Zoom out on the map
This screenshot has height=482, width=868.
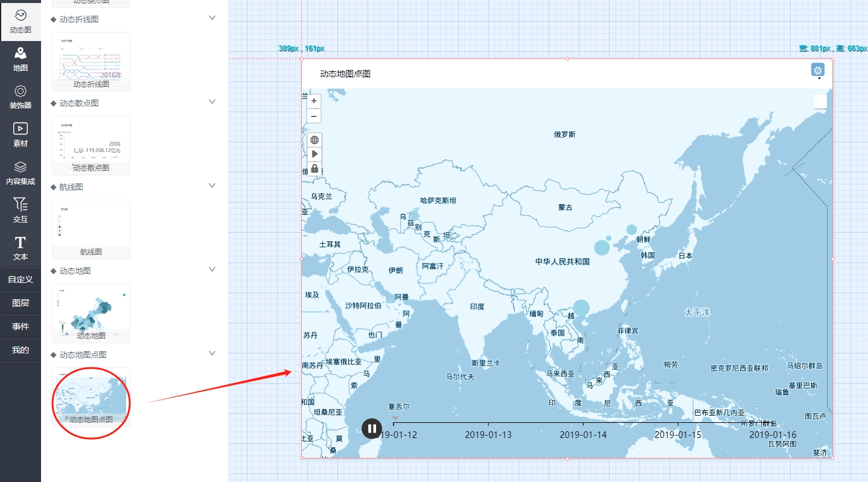pyautogui.click(x=314, y=116)
